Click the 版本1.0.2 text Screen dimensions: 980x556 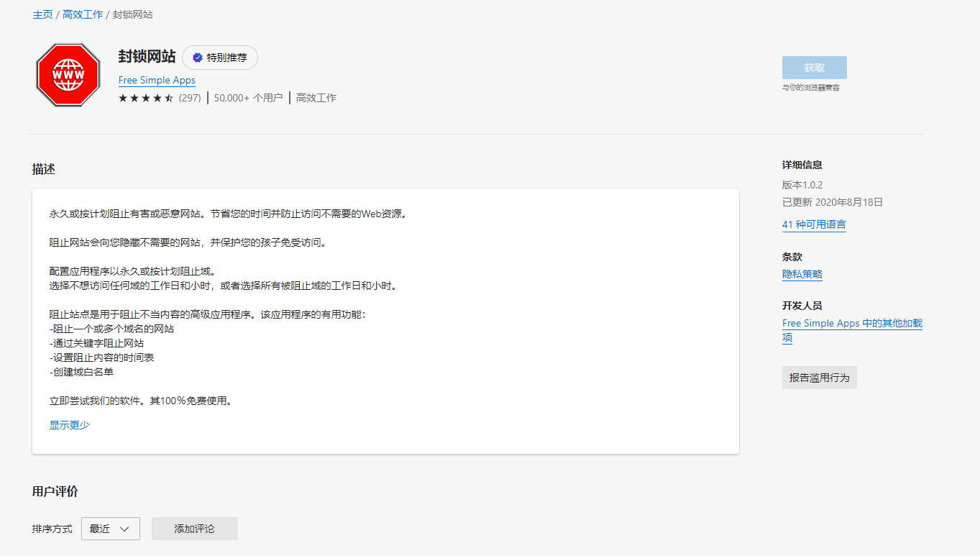point(802,185)
